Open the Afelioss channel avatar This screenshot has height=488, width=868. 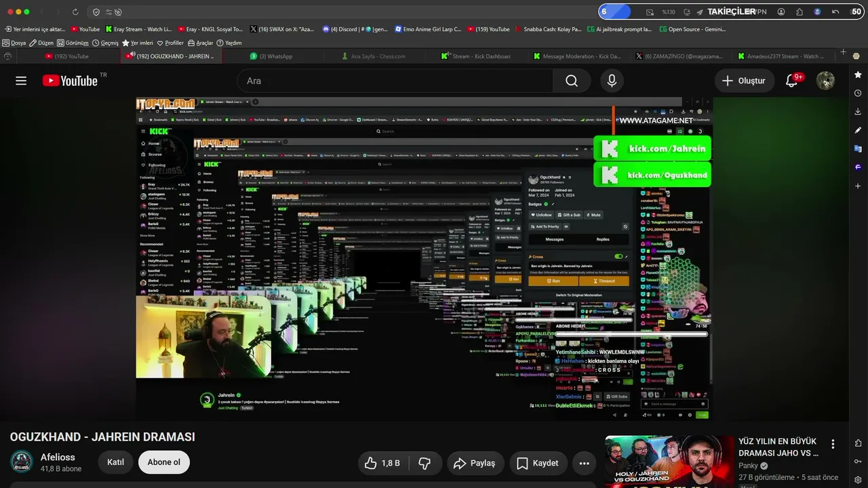22,462
